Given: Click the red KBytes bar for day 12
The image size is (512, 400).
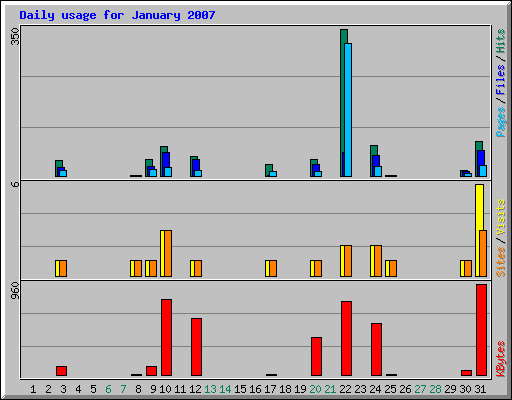Looking at the screenshot, I should tap(196, 347).
